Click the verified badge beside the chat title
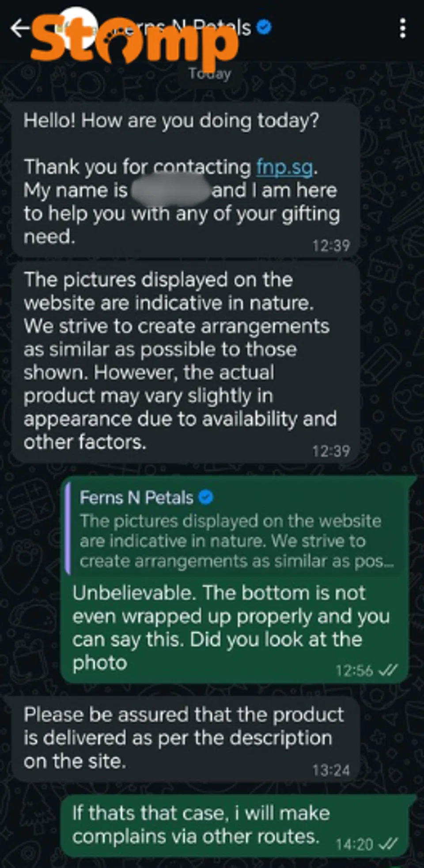Viewport: 424px width, 868px height. [264, 27]
